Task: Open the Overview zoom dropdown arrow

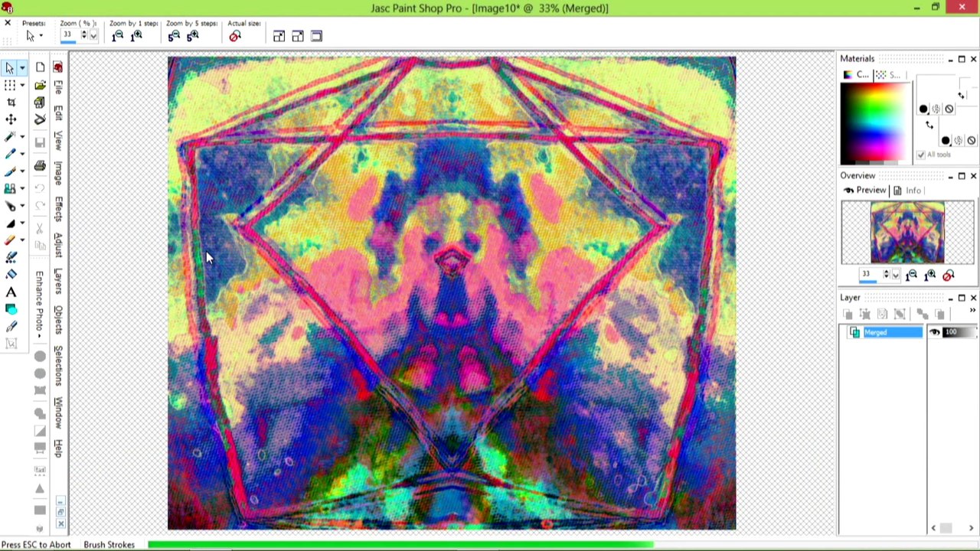Action: [896, 275]
